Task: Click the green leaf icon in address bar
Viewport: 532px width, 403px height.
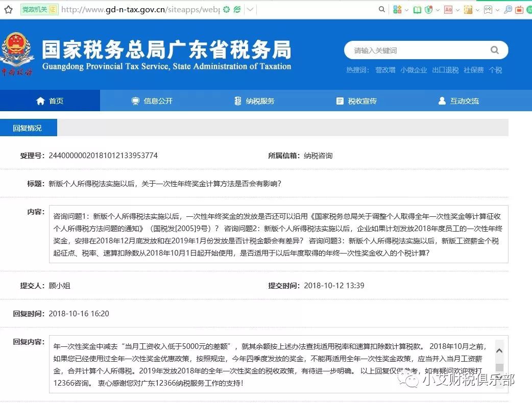Action: point(237,10)
